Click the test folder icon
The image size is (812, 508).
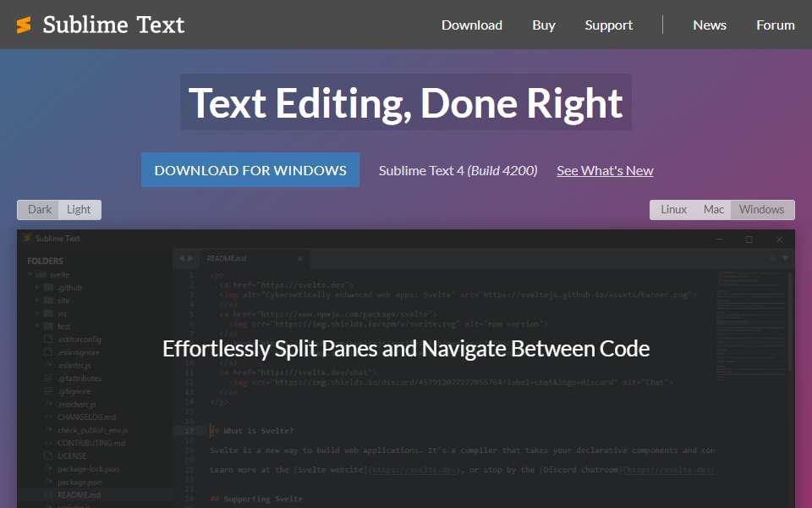point(49,326)
